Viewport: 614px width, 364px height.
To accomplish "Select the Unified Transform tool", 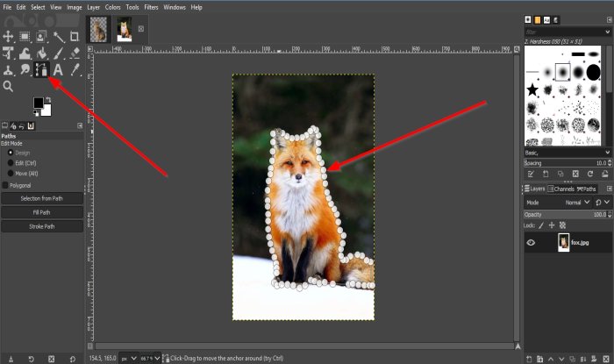I will click(8, 54).
